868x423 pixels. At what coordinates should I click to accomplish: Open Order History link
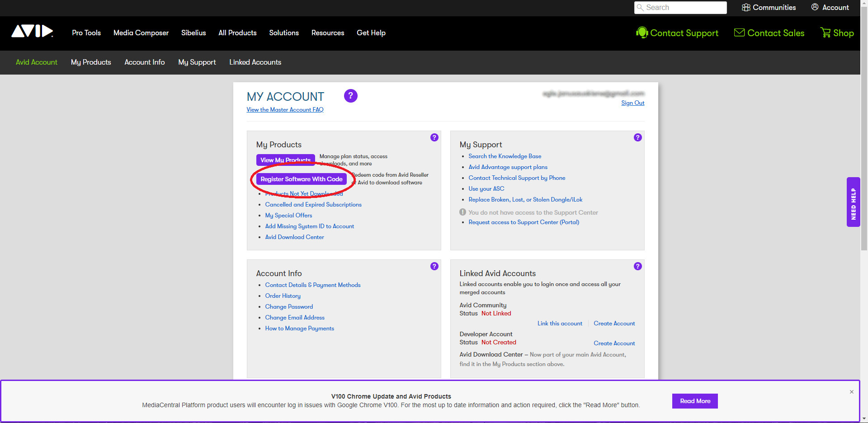point(283,296)
